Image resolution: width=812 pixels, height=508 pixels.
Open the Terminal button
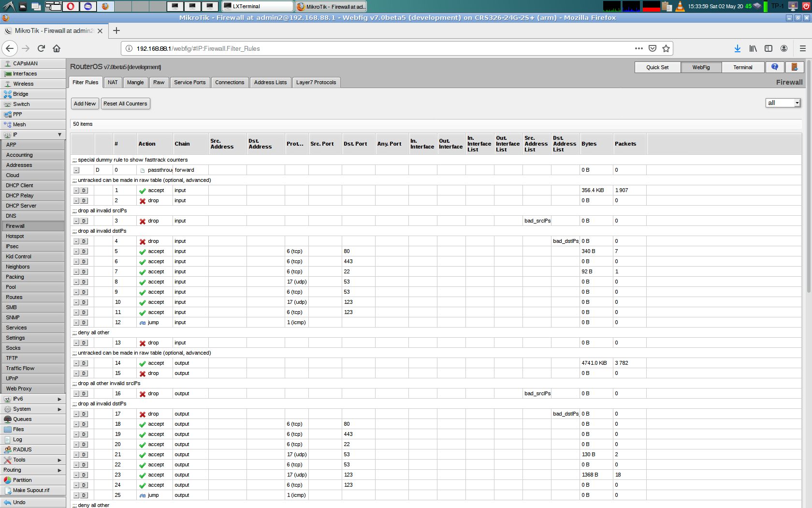743,67
